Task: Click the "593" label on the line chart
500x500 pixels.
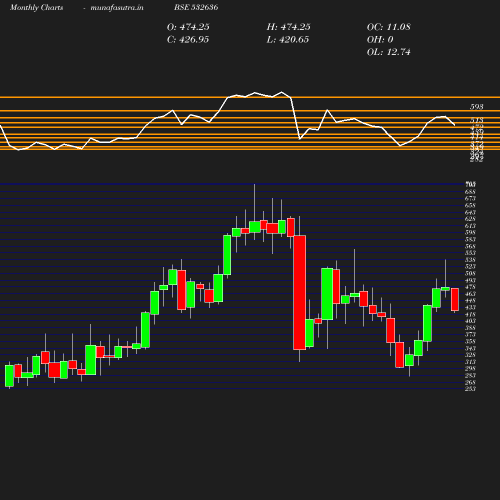Action: [477, 107]
